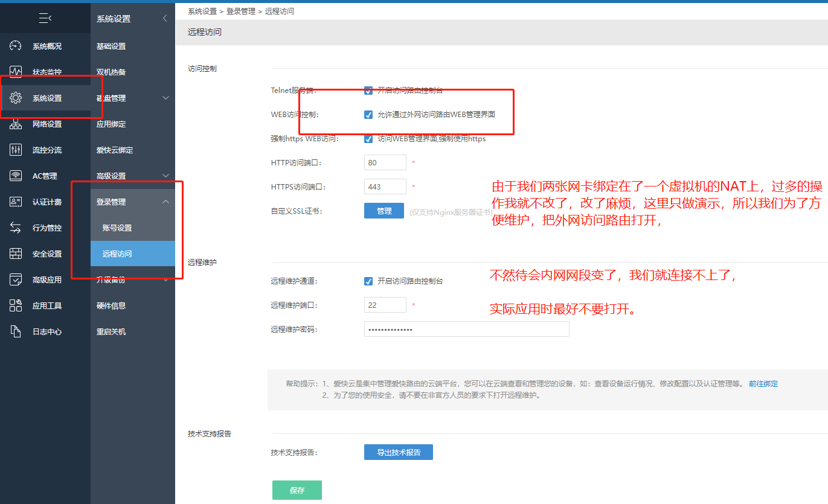This screenshot has height=504, width=828.
Task: Toggle 远程维护通道 开启访问路由控制台 checkbox
Action: click(x=368, y=281)
